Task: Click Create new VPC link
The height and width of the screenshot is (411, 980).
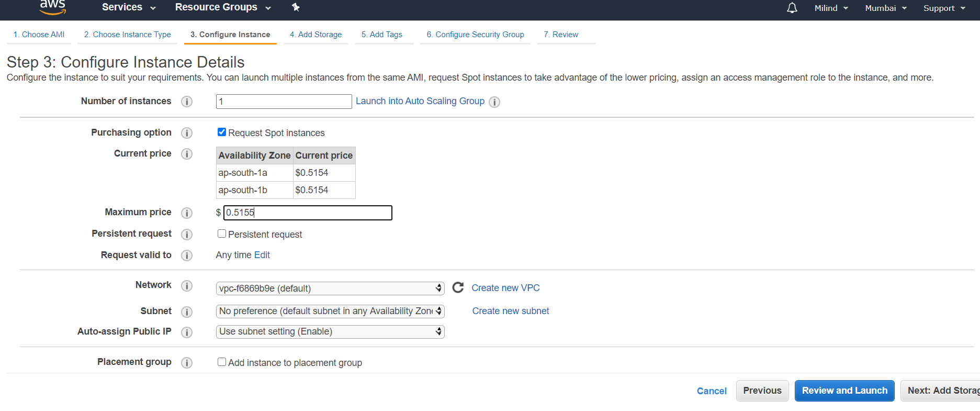Action: pos(505,288)
